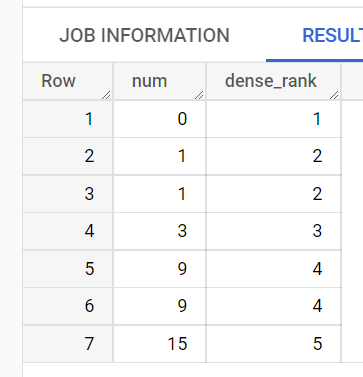Select num value 0 in row 1

point(160,119)
